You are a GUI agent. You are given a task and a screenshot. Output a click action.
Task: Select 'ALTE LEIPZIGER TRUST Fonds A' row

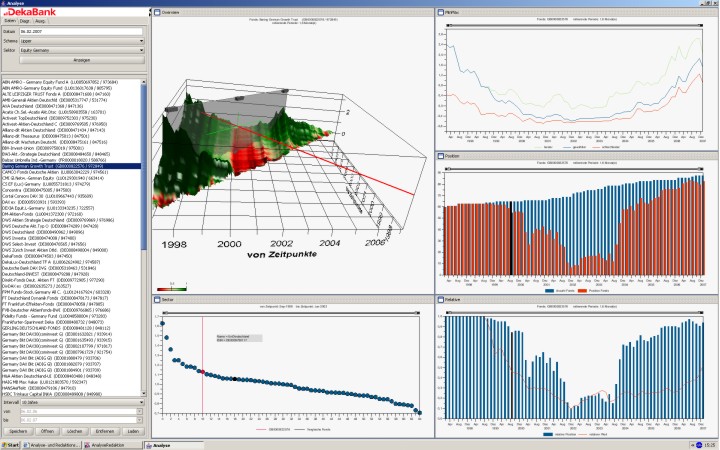[x=72, y=94]
